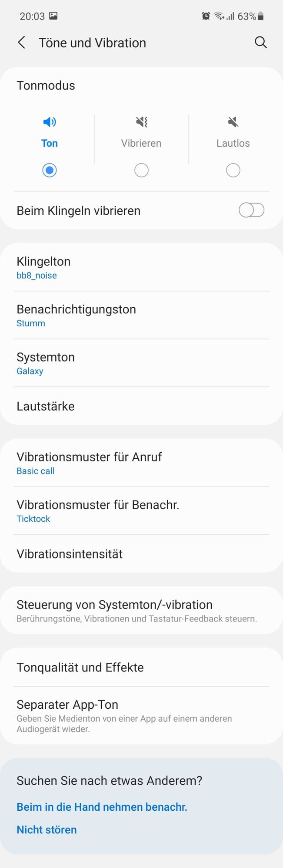Tap the Vibrieren vibrate speaker icon

[141, 122]
